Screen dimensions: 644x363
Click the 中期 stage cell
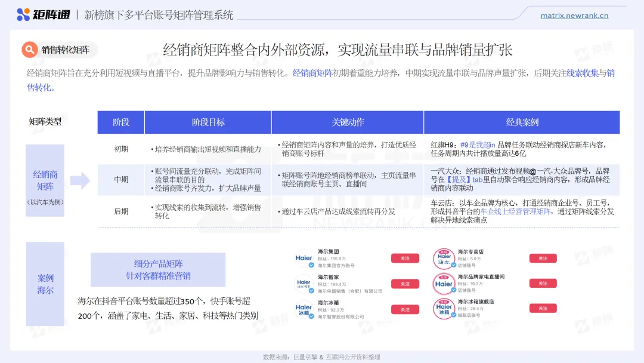(x=121, y=179)
